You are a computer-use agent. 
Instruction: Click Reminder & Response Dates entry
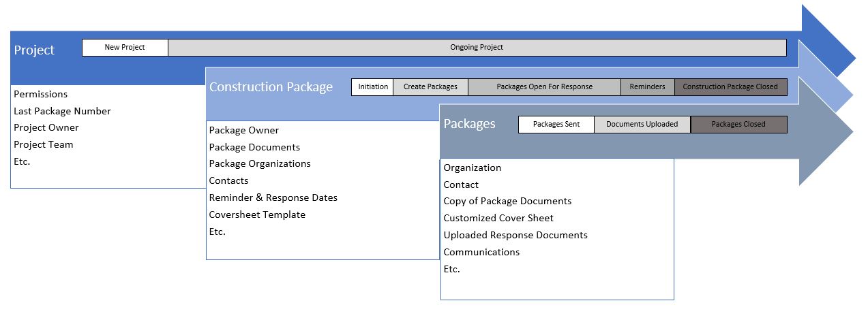[273, 197]
